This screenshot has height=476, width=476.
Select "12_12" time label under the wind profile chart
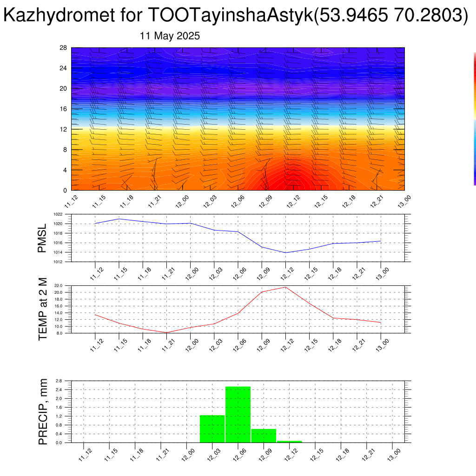(x=294, y=201)
